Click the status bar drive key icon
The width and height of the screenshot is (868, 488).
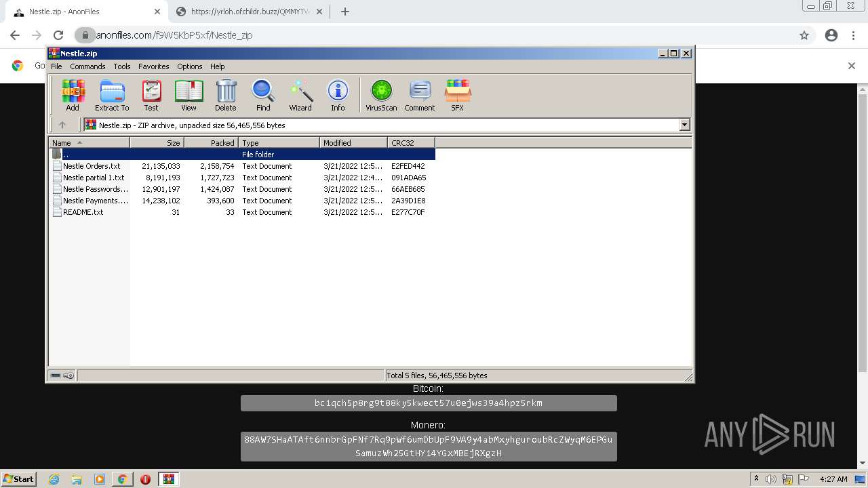[x=62, y=375]
